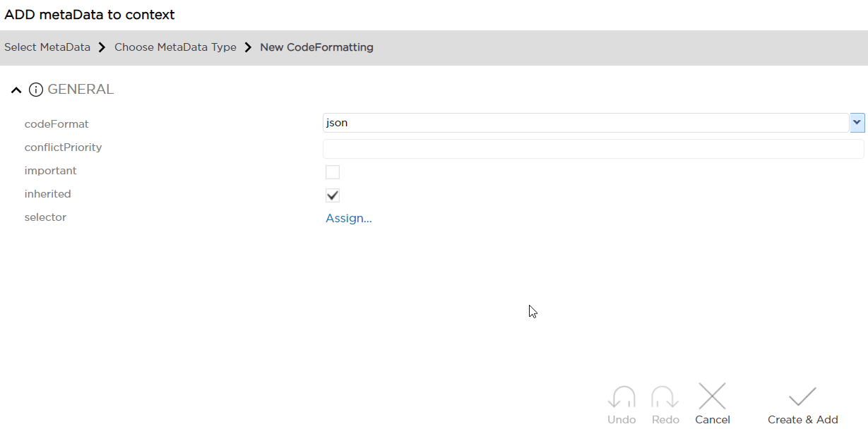The image size is (868, 429).
Task: Click the GENERAL section heading
Action: pos(81,90)
